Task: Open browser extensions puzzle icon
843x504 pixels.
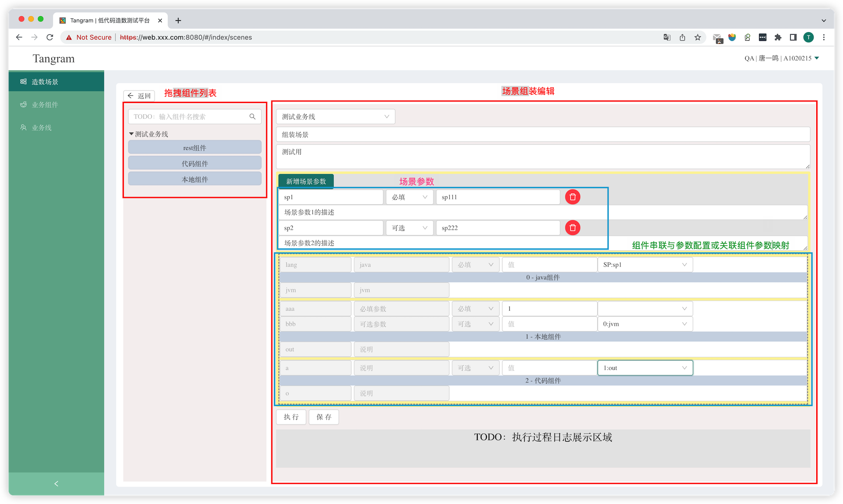Action: pos(778,37)
